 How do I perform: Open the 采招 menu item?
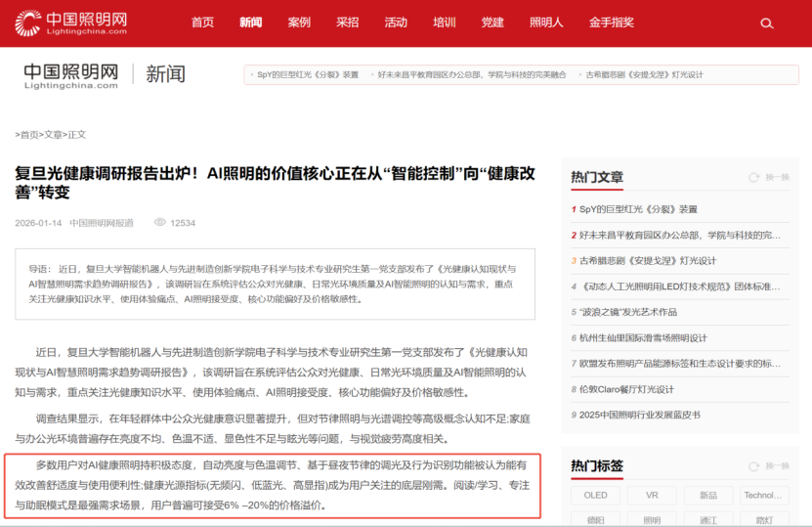[348, 22]
